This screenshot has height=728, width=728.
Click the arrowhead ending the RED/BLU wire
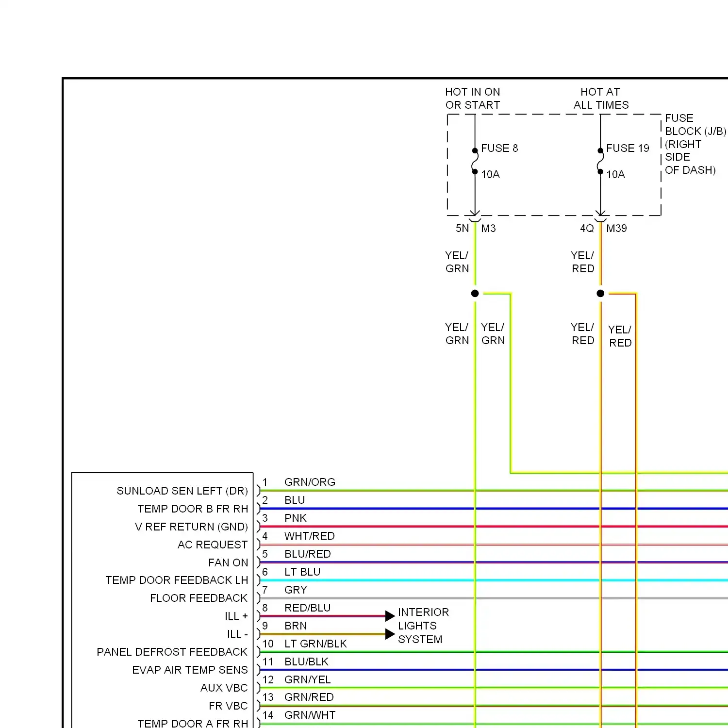coord(390,616)
